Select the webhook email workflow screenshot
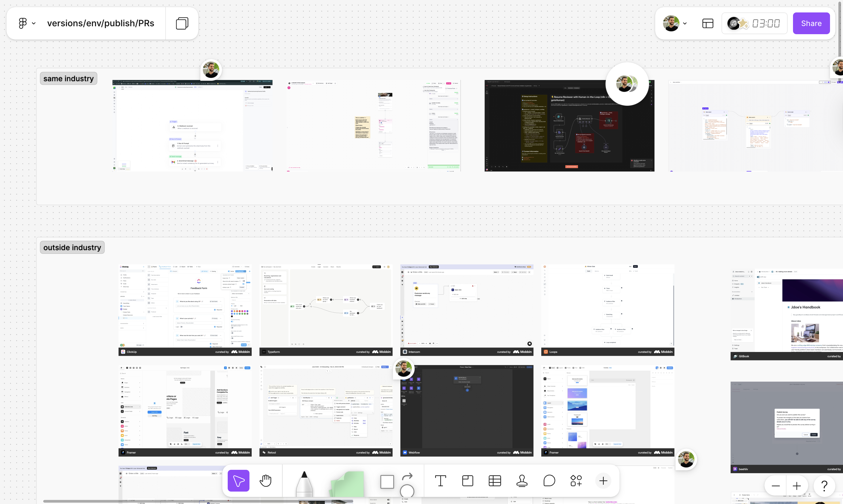The image size is (843, 504). [x=192, y=126]
